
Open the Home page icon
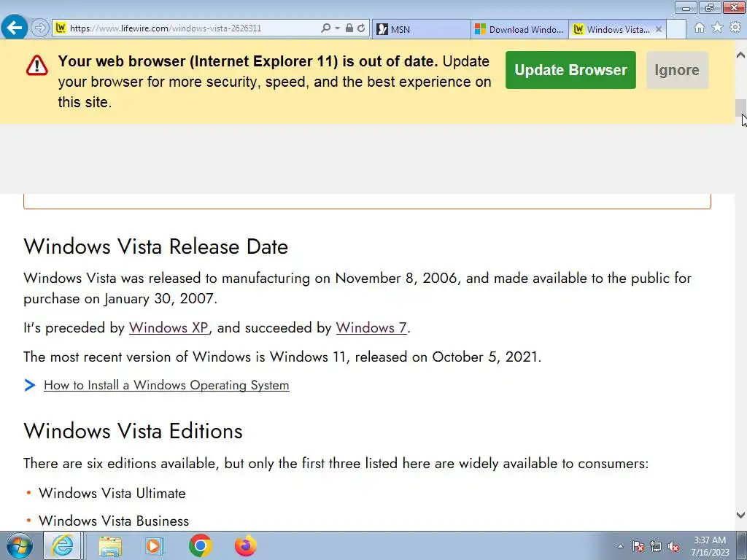pyautogui.click(x=700, y=28)
